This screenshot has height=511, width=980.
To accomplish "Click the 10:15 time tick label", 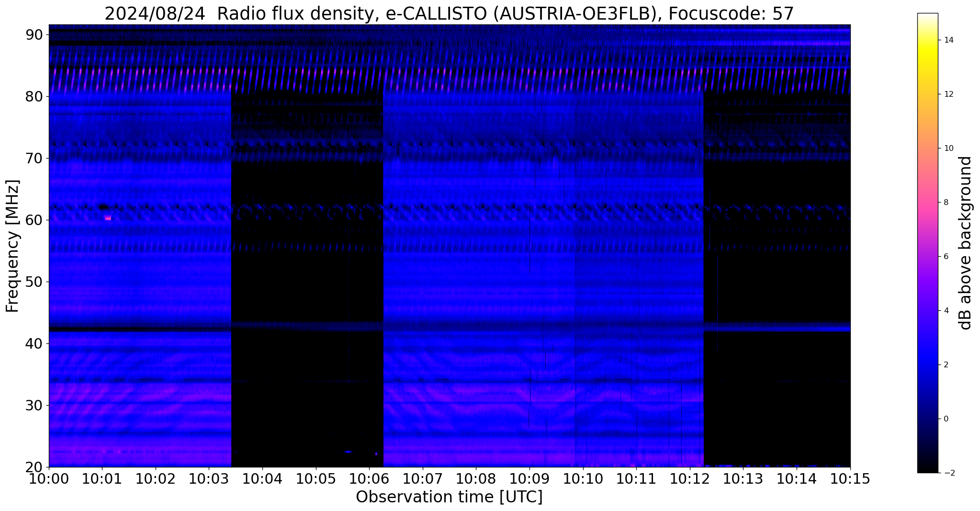I will (850, 478).
